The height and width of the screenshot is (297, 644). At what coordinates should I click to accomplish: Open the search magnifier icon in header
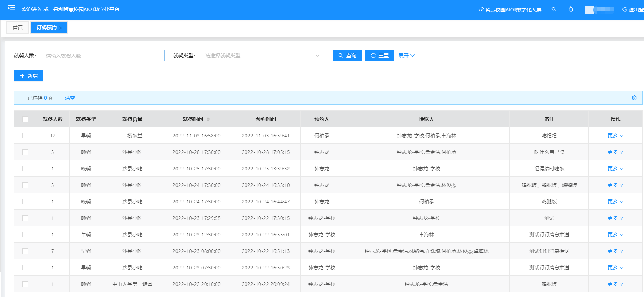(x=554, y=9)
